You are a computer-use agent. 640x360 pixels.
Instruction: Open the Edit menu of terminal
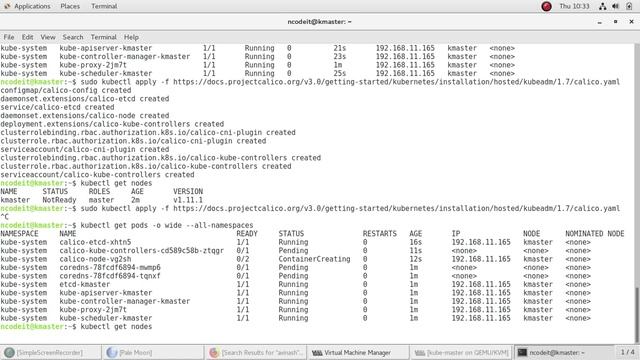click(27, 37)
